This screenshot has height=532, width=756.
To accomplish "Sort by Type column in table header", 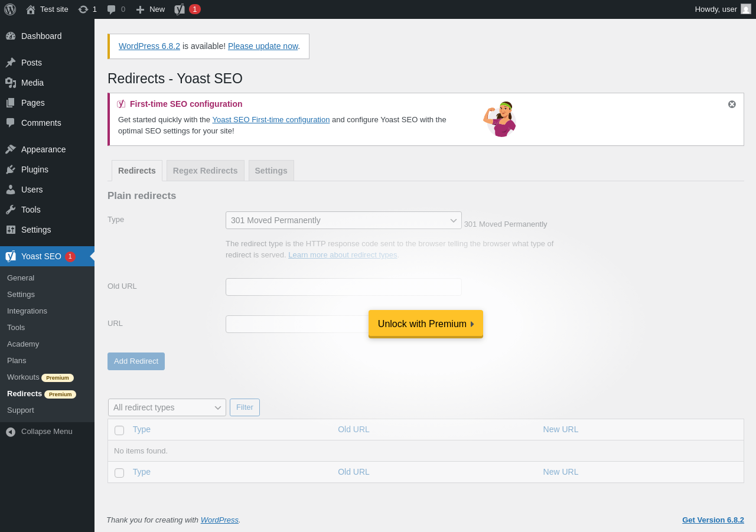I will tap(142, 429).
